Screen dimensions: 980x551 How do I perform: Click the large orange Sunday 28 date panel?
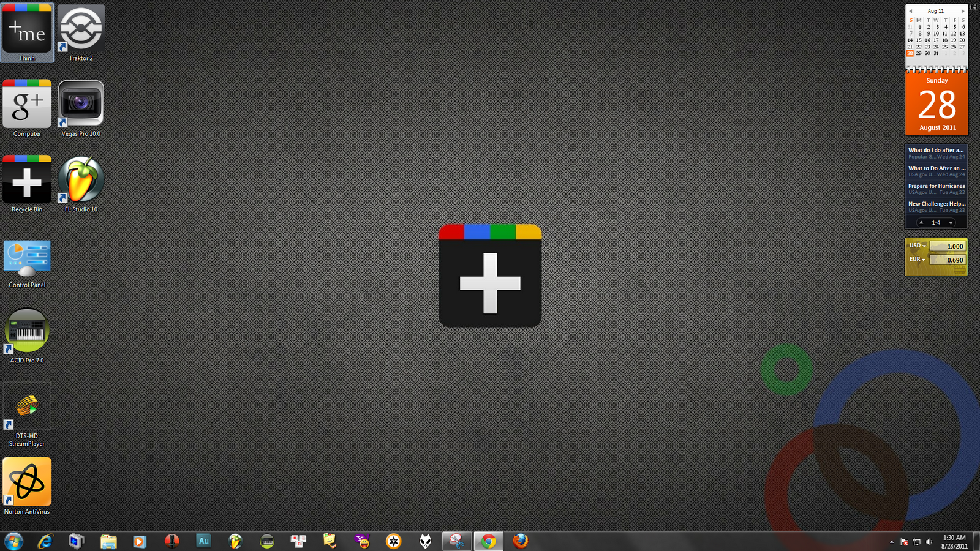click(937, 103)
